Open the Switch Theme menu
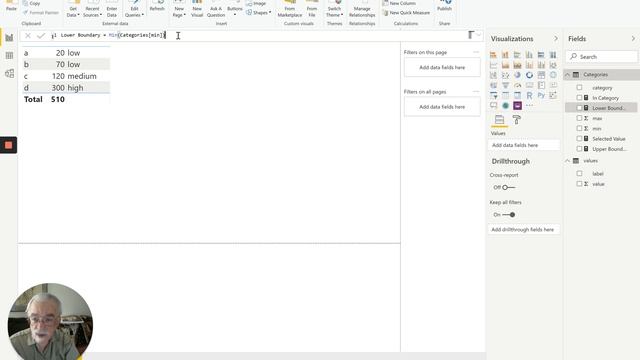The width and height of the screenshot is (640, 360). coord(334,9)
